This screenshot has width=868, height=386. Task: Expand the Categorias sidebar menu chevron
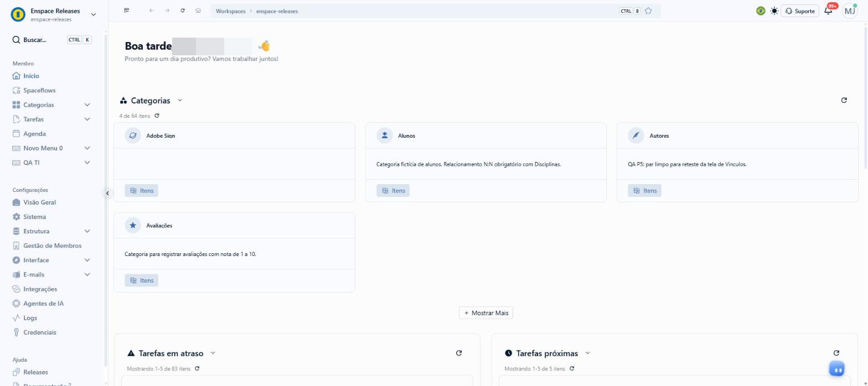87,105
